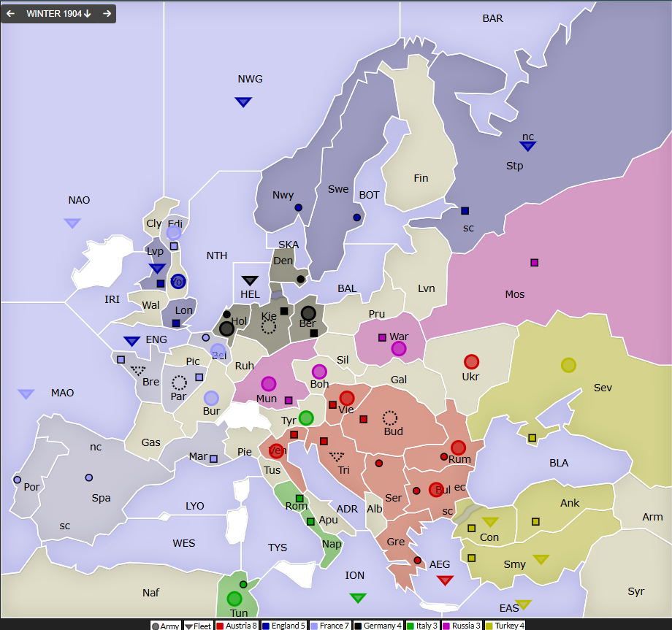Click the Sweden supply center dot
This screenshot has height=630, width=672.
(356, 217)
